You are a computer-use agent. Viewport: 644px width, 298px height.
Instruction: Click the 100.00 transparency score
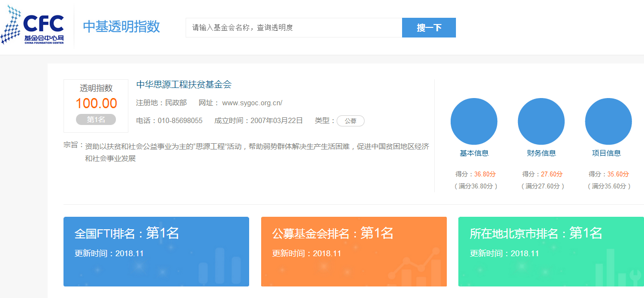(x=96, y=103)
